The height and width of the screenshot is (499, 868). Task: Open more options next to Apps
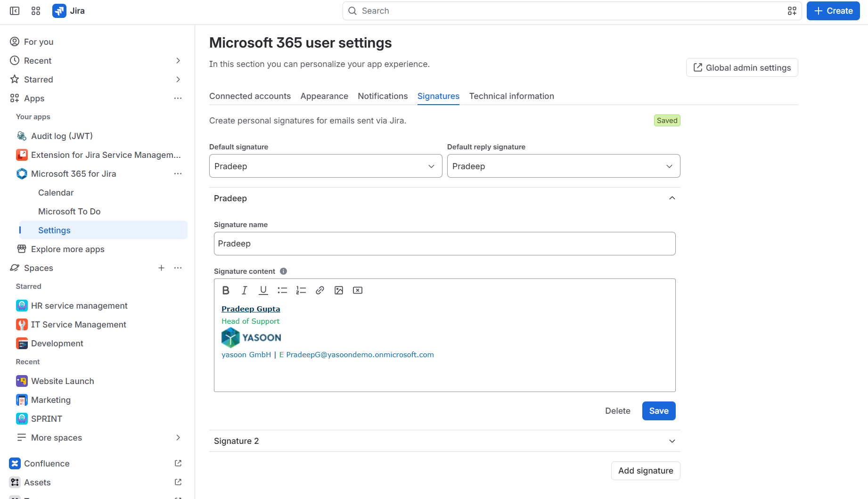[x=178, y=98]
